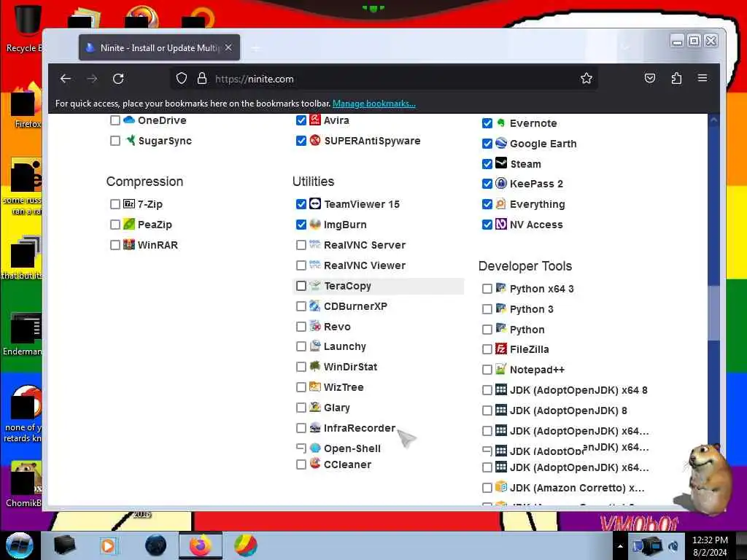Click the Google Earth globe icon
747x560 pixels.
pos(500,143)
